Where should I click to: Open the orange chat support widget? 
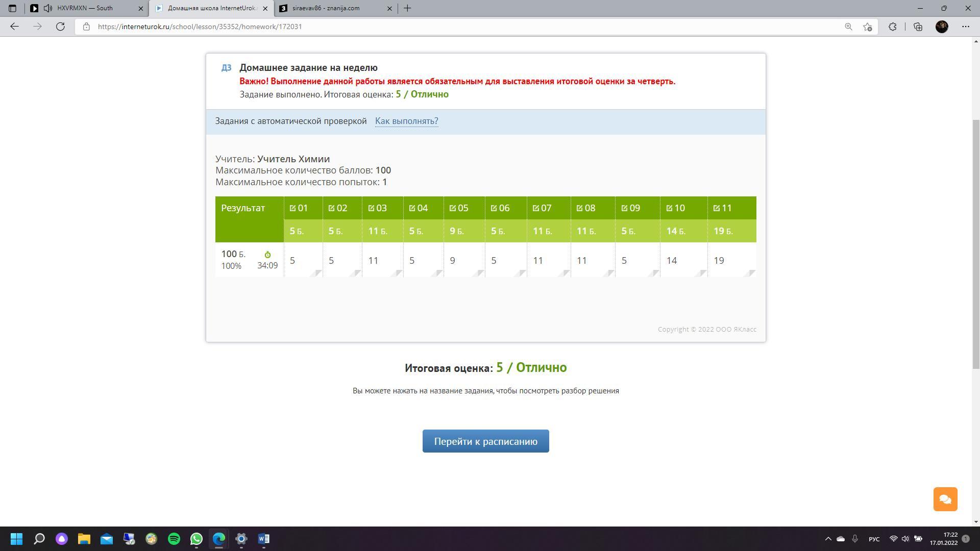tap(945, 499)
